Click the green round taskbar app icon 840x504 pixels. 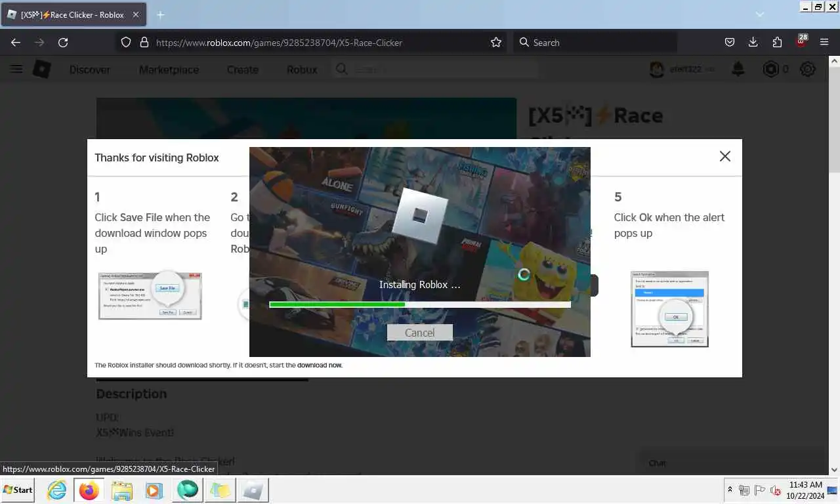pos(188,490)
